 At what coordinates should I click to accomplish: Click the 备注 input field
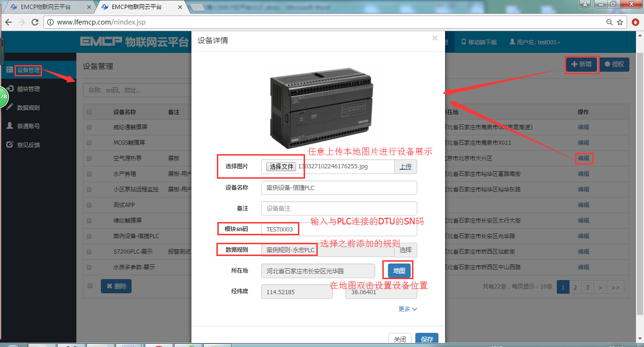[x=339, y=208]
